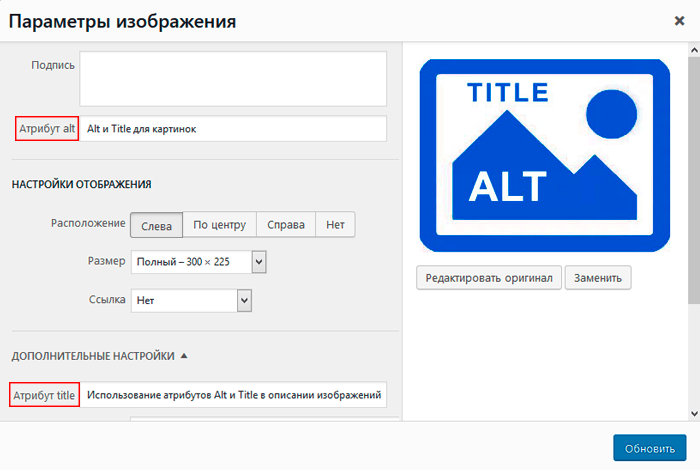Image resolution: width=700 pixels, height=470 pixels.
Task: Open the Ссылка dropdown arrow
Action: pos(244,300)
